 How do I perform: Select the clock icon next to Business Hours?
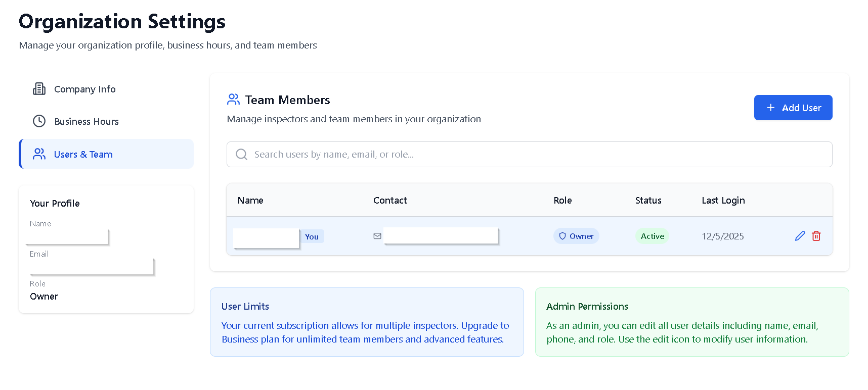39,121
